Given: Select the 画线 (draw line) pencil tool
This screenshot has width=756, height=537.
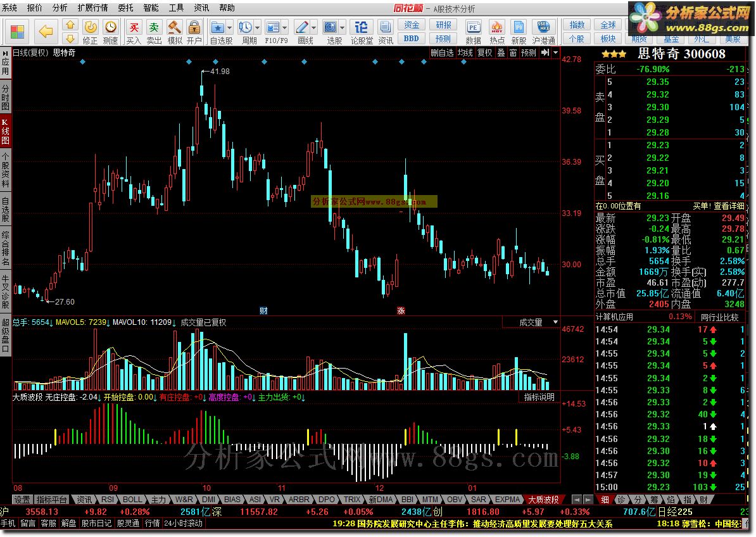Looking at the screenshot, I should pyautogui.click(x=302, y=27).
